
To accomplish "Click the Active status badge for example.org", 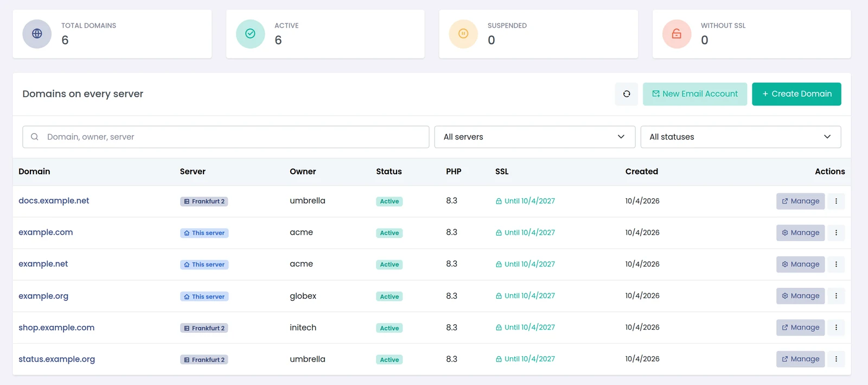I will click(390, 296).
